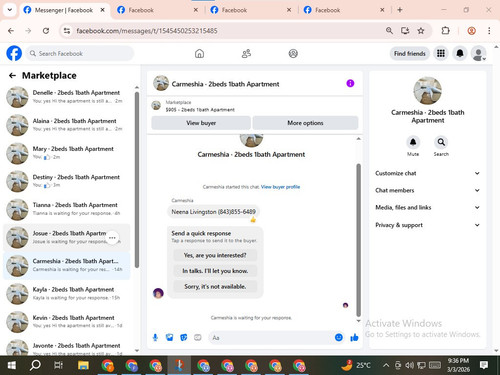Expand Customize chat section
This screenshot has height=375, width=500.
(x=428, y=173)
